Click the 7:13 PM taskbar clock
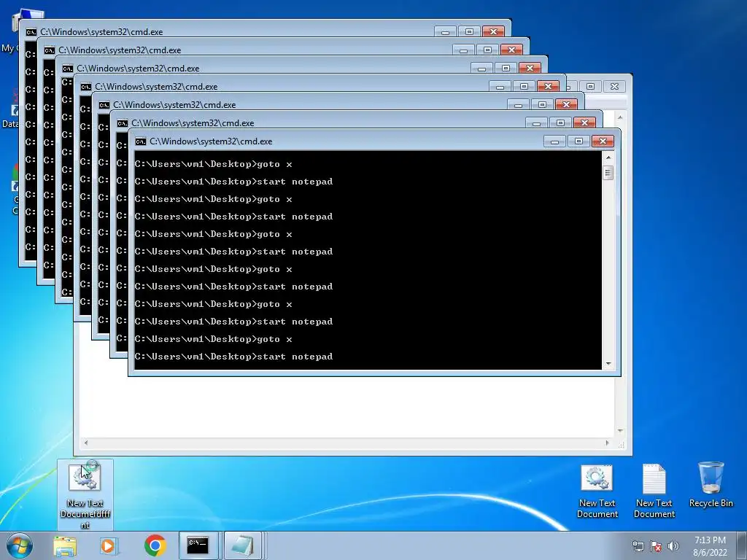This screenshot has height=560, width=747. [x=710, y=545]
